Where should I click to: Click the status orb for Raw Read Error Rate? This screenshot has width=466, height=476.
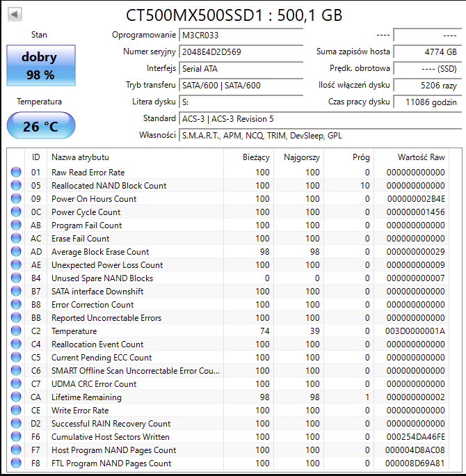pos(16,173)
